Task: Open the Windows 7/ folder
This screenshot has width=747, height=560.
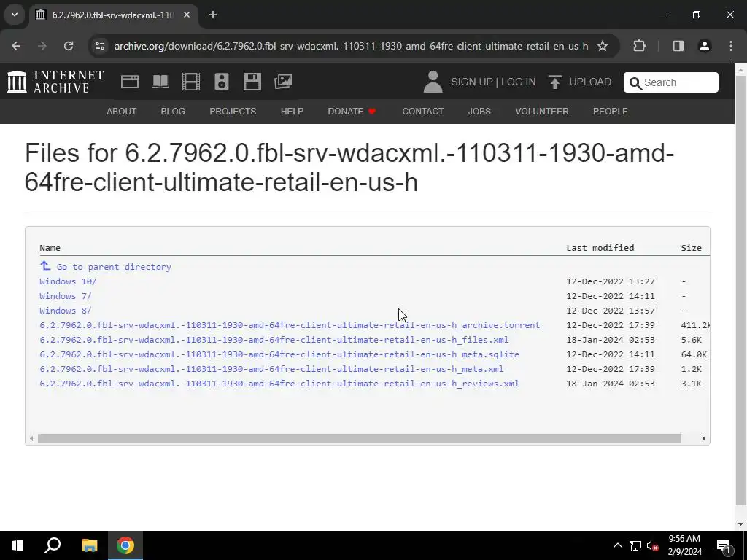Action: [65, 296]
